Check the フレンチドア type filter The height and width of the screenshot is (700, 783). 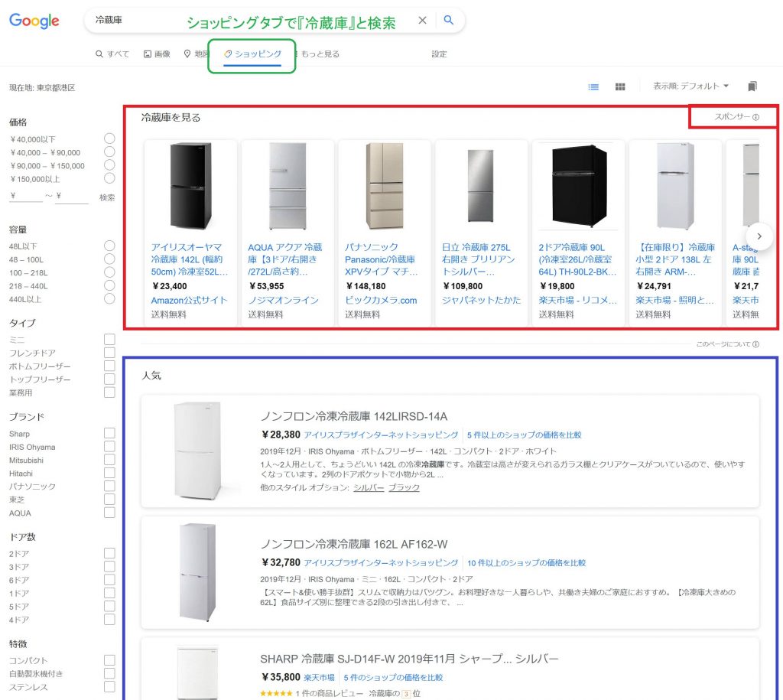click(x=109, y=353)
